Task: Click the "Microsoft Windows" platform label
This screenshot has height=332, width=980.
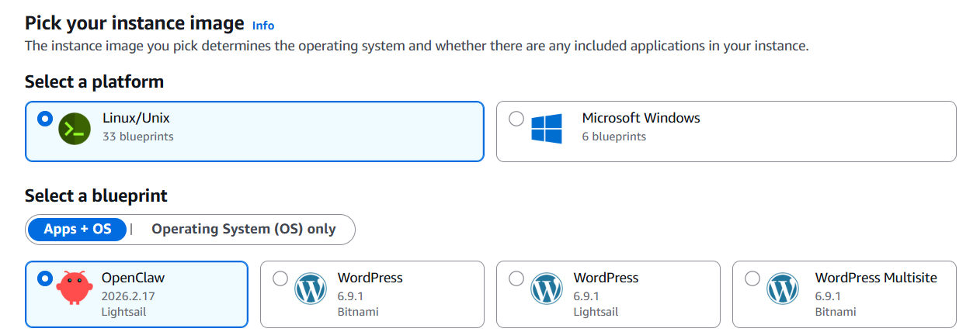Action: [x=641, y=118]
